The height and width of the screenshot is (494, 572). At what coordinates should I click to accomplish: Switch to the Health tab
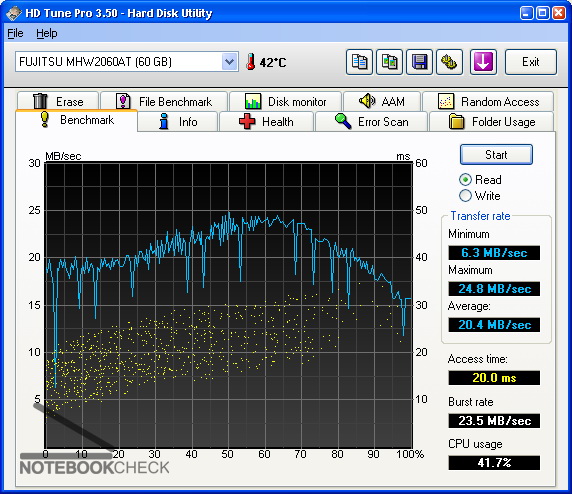coord(266,122)
